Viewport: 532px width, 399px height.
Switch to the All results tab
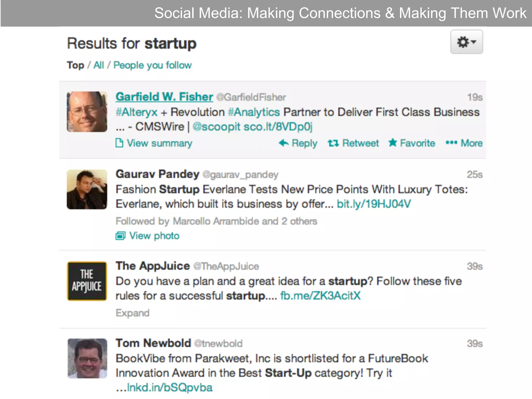pyautogui.click(x=98, y=65)
